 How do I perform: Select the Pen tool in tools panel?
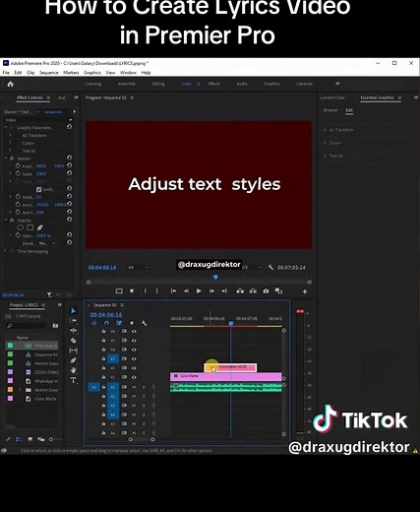click(x=73, y=360)
